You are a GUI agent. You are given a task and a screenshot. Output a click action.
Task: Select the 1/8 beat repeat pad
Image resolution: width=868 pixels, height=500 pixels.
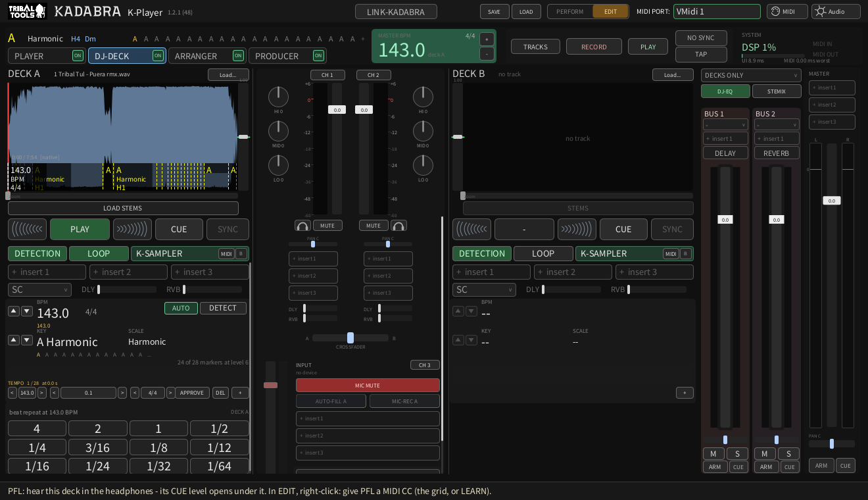158,447
